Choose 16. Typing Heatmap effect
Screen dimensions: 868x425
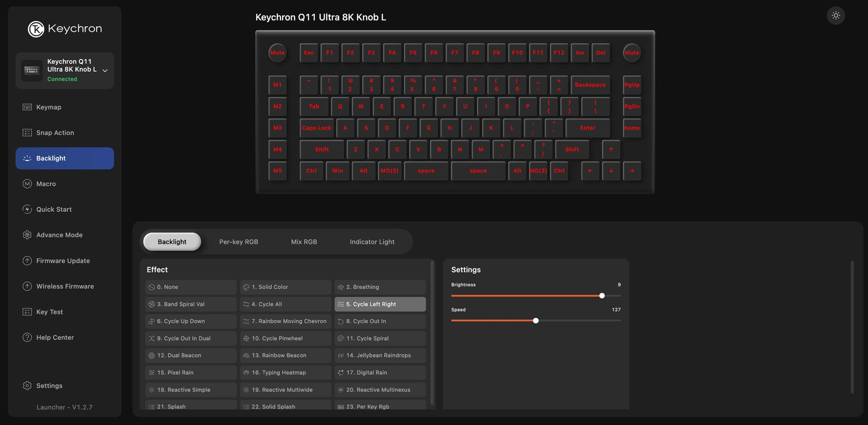[x=286, y=372]
